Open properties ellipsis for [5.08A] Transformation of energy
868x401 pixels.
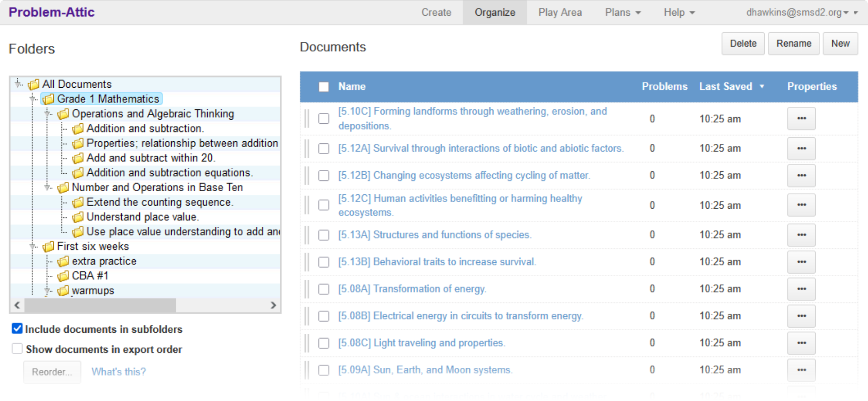tap(801, 289)
